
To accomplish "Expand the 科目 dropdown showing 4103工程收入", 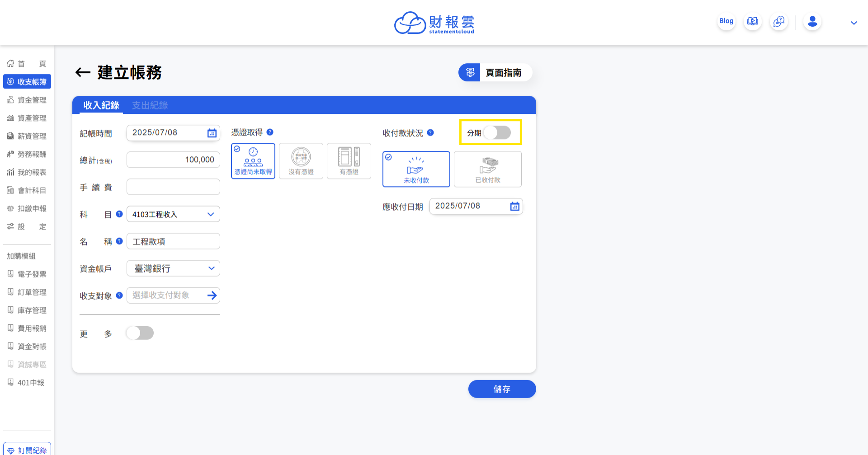I will 173,214.
